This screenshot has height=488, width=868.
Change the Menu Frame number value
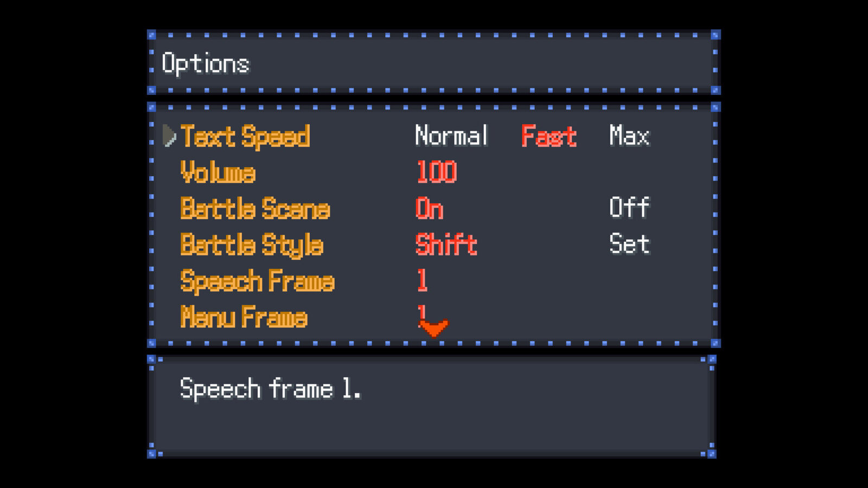423,314
